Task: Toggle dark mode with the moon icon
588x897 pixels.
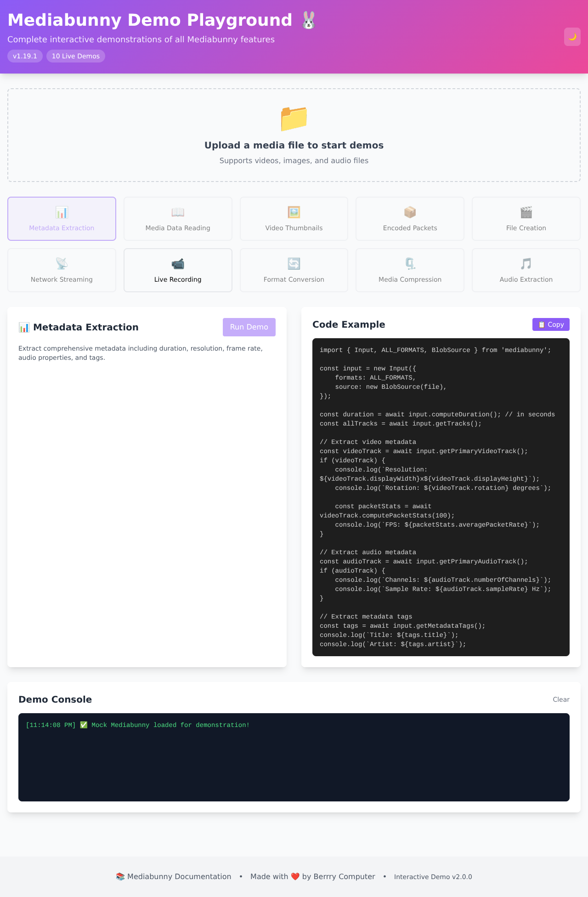Action: pos(572,37)
